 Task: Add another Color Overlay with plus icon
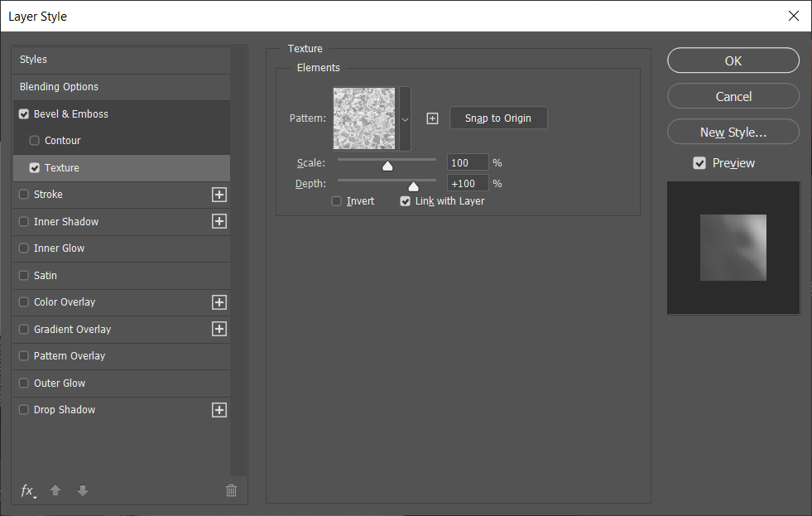point(219,302)
